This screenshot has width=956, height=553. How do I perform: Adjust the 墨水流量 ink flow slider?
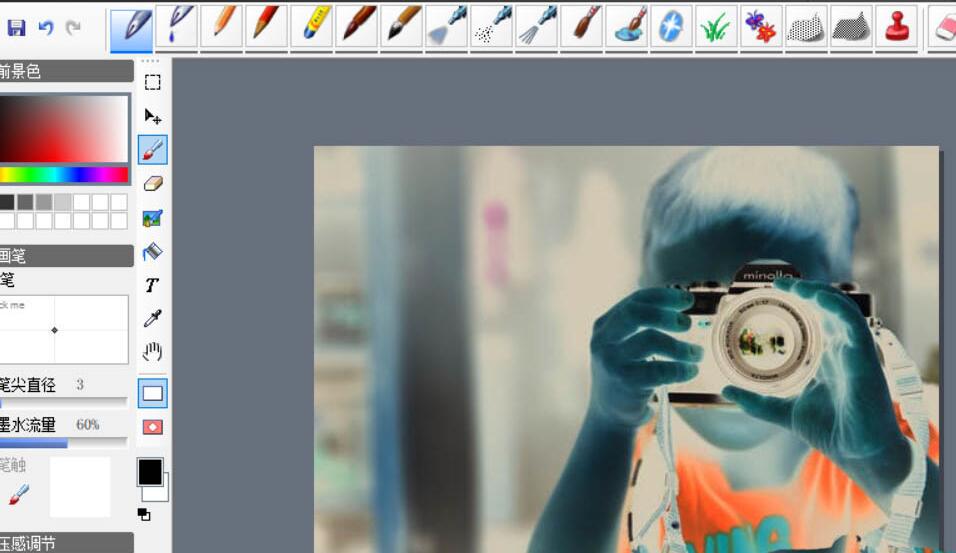[x=64, y=442]
